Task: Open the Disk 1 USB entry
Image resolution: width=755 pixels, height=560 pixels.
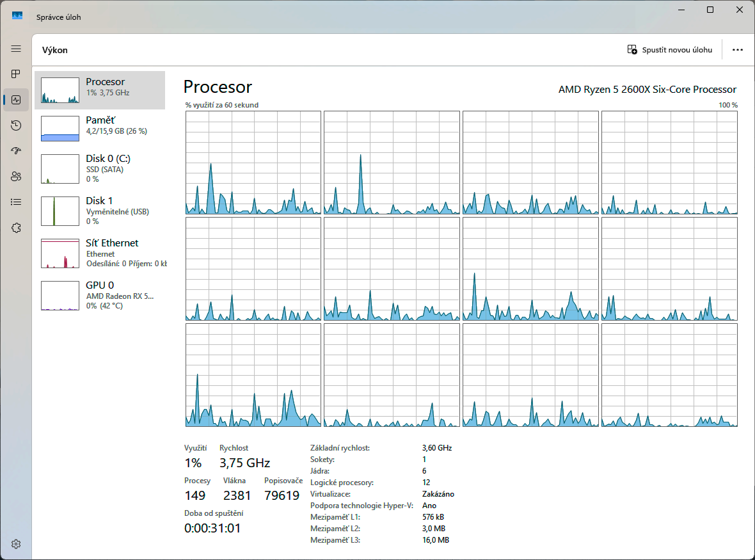Action: click(100, 211)
